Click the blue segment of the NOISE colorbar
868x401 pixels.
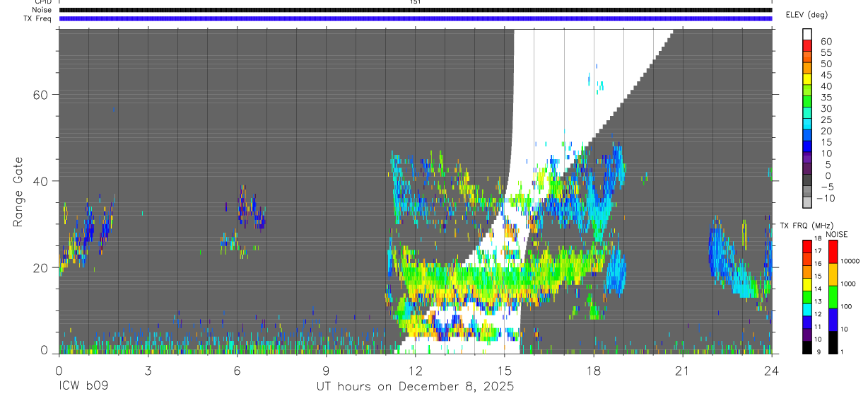[x=833, y=319]
